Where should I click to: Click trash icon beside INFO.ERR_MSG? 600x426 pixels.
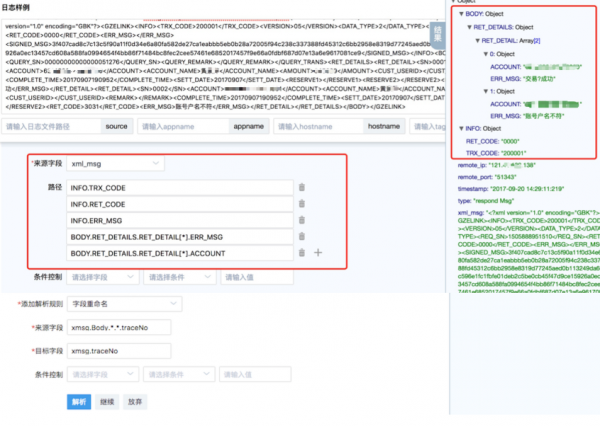pos(301,220)
